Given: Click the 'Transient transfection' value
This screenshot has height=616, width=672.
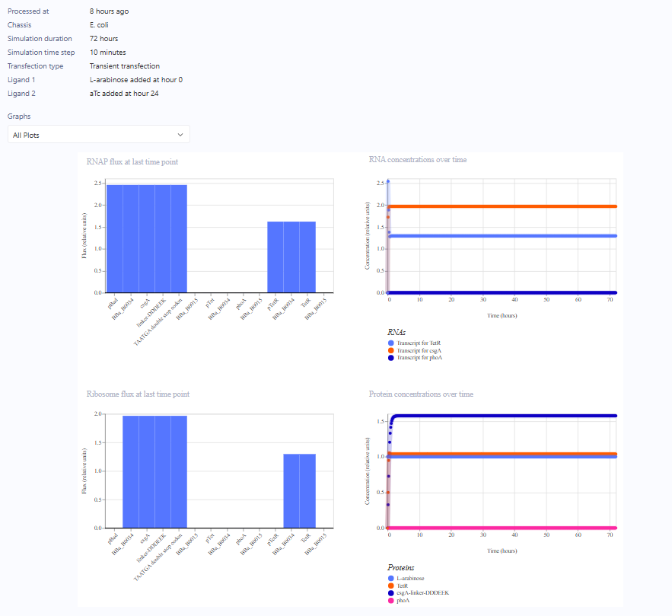Looking at the screenshot, I should pos(125,66).
